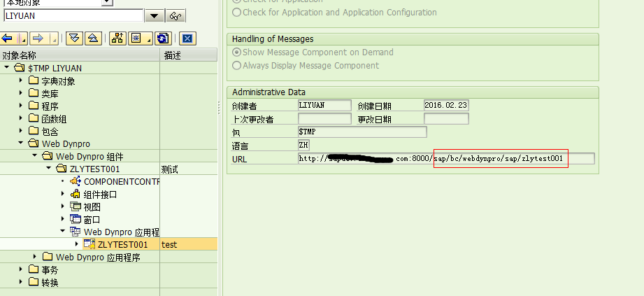Select the Web Dynpro 组件 tree label
The height and width of the screenshot is (296, 644).
click(x=90, y=156)
